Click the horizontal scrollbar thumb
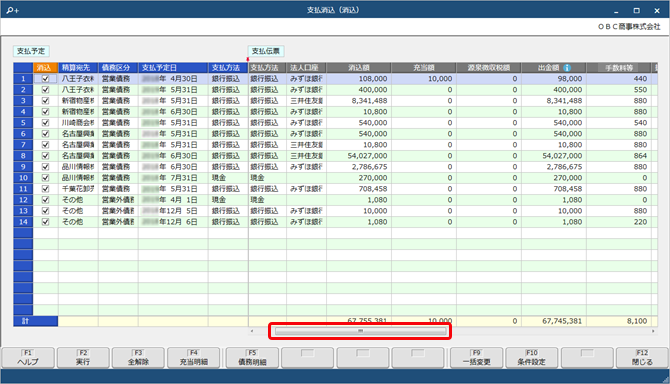This screenshot has width=670, height=384. click(x=360, y=331)
